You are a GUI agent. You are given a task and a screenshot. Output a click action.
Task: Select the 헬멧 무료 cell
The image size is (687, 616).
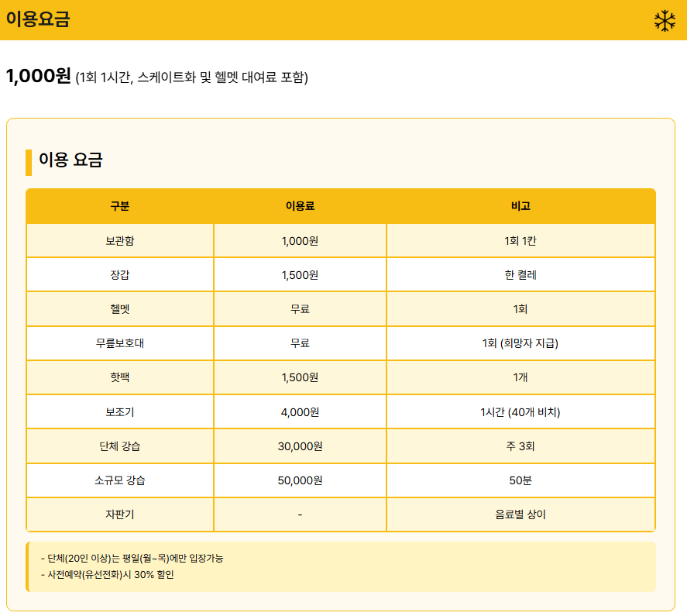tap(299, 308)
